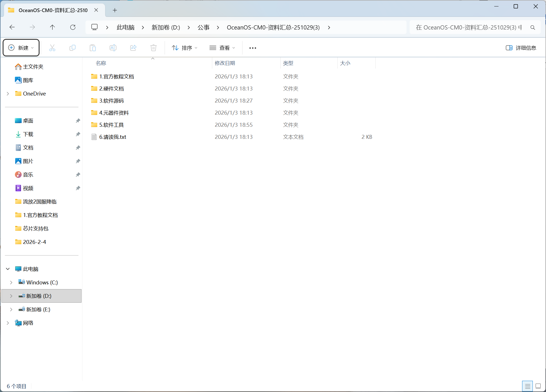Screen dimensions: 546x392
Task: Open the 新建 dropdown
Action: tap(21, 48)
